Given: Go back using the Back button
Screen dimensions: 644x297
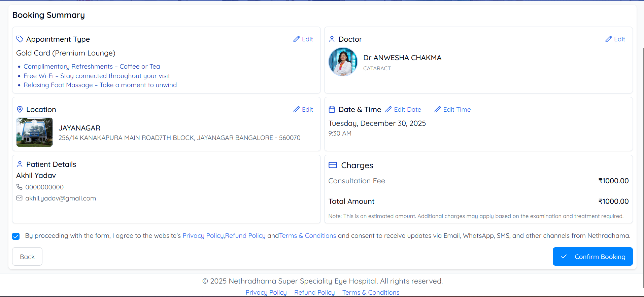Looking at the screenshot, I should [x=27, y=257].
